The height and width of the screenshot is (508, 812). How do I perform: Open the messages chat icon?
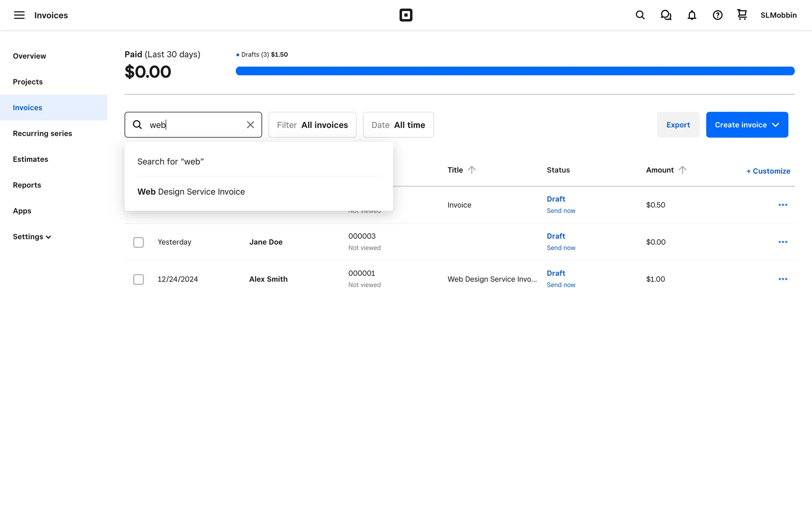point(666,15)
